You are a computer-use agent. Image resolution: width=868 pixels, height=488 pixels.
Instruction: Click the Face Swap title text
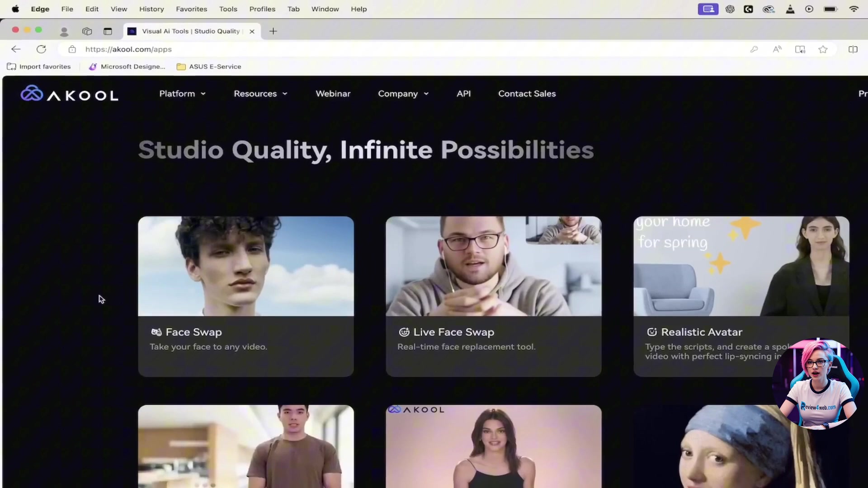point(194,332)
